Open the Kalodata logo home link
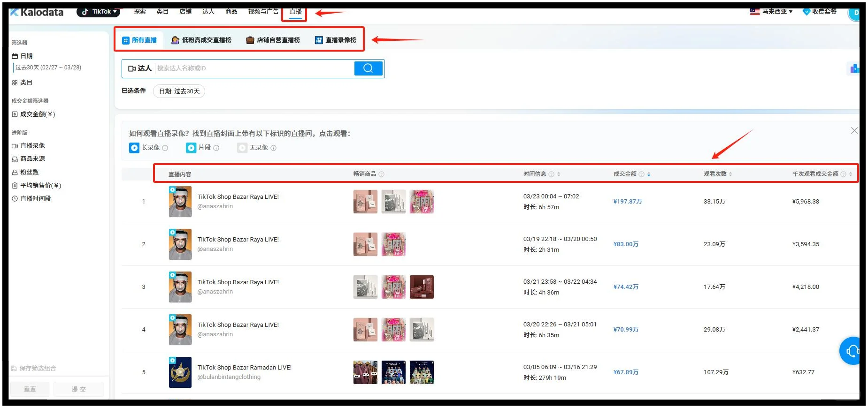 coord(37,12)
